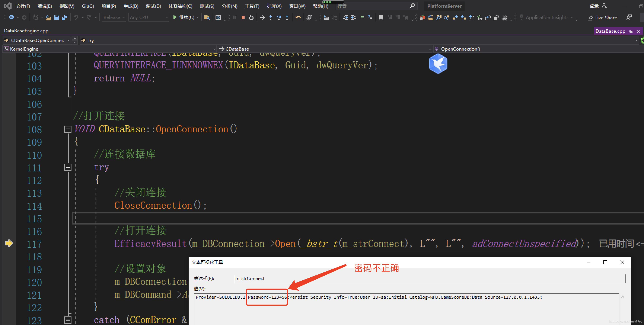Click the Save All icon
Viewport: 644px width, 325px height.
(65, 17)
